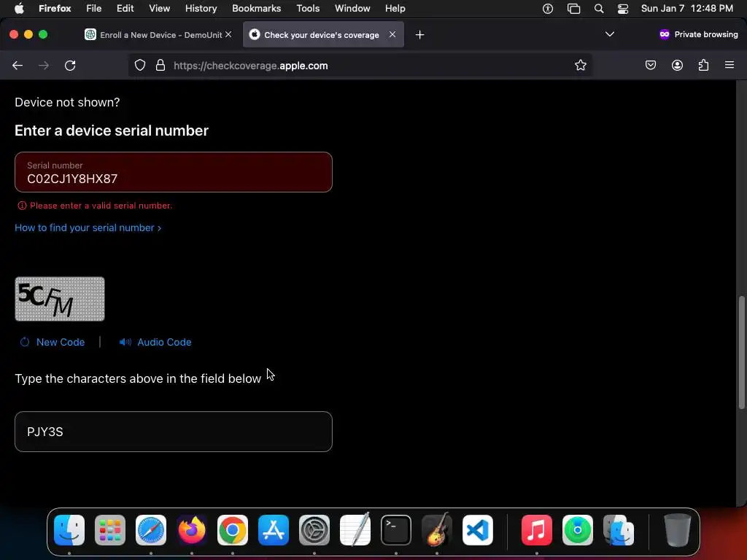Image resolution: width=747 pixels, height=560 pixels.
Task: Launch Safari from the Dock
Action: click(x=151, y=530)
